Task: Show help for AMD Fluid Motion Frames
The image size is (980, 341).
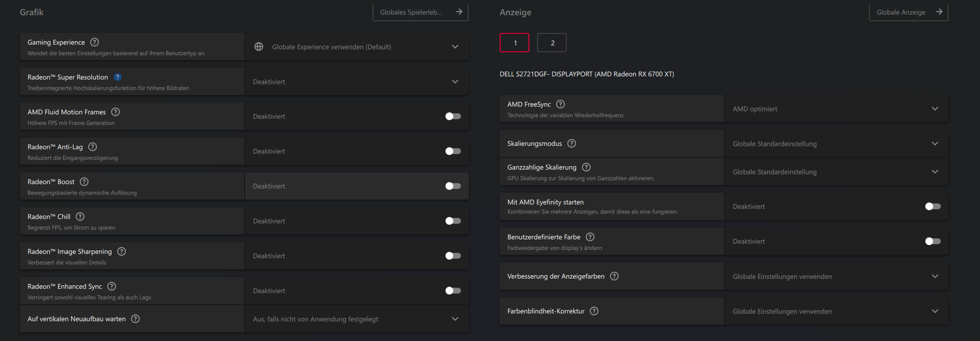Action: click(116, 112)
